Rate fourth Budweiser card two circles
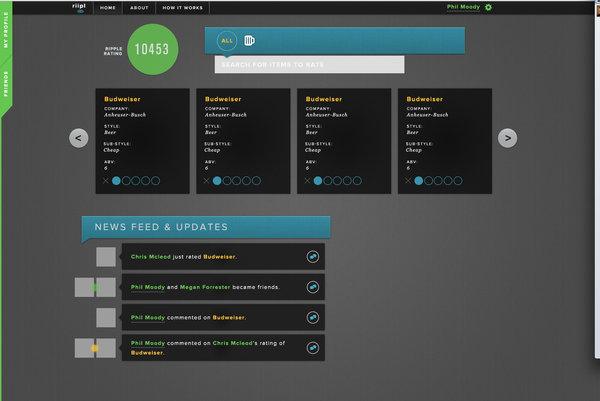The width and height of the screenshot is (600, 401). [x=429, y=181]
